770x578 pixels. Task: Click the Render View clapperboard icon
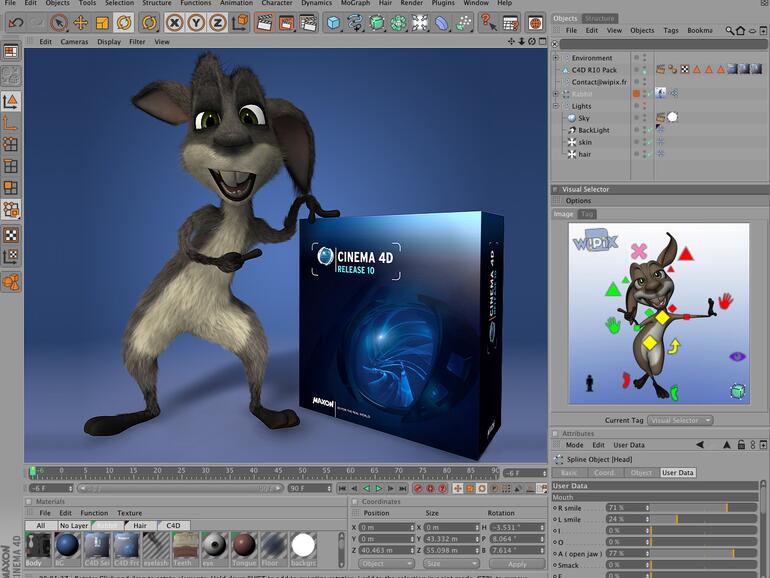click(263, 22)
